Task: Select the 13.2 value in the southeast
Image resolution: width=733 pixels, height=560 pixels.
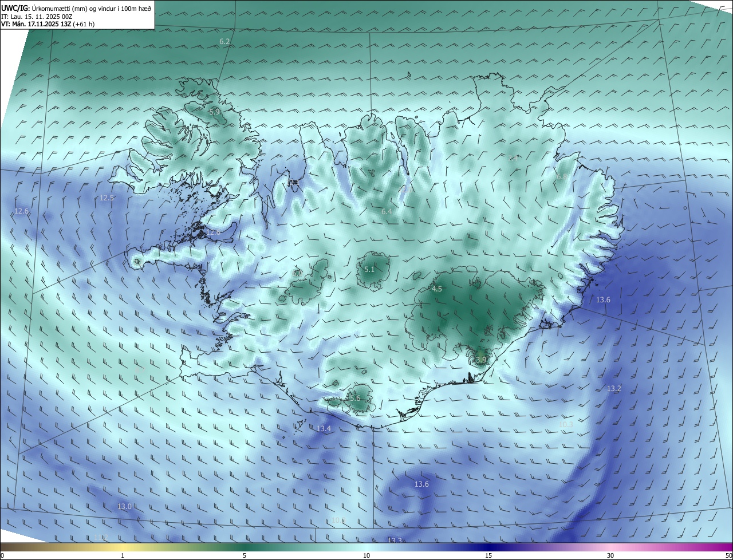Action: point(614,389)
